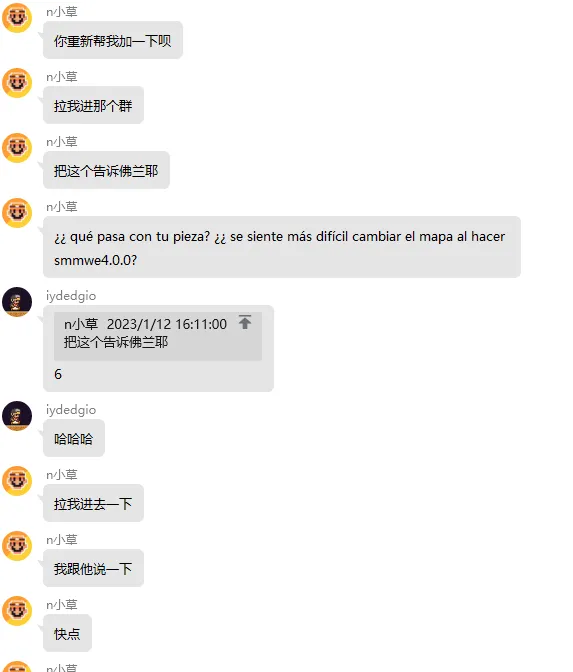
Task: Select the '快点' message bubble
Action: click(x=67, y=633)
